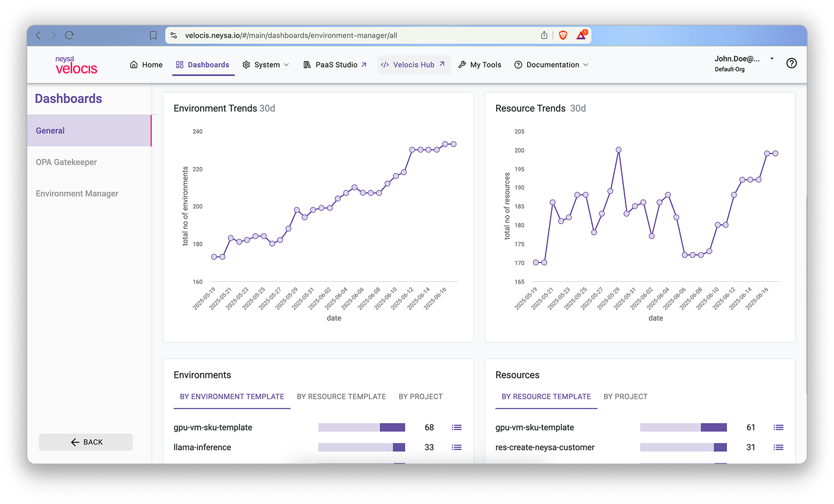Go back with the browser back arrow
Screen dimensions: 834x504
point(38,35)
